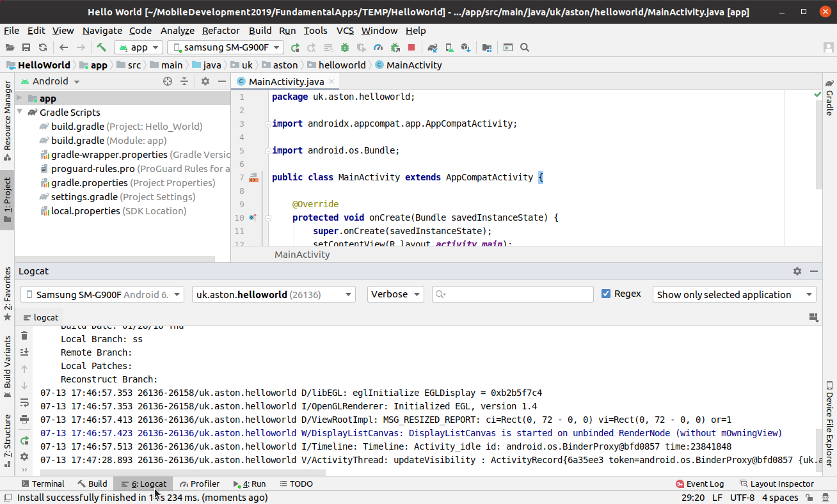The height and width of the screenshot is (504, 837).
Task: Click UTF-8 encoding in status bar
Action: tap(742, 498)
